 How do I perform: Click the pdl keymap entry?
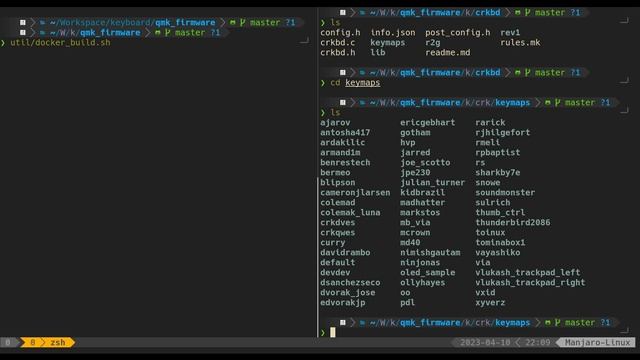407,302
